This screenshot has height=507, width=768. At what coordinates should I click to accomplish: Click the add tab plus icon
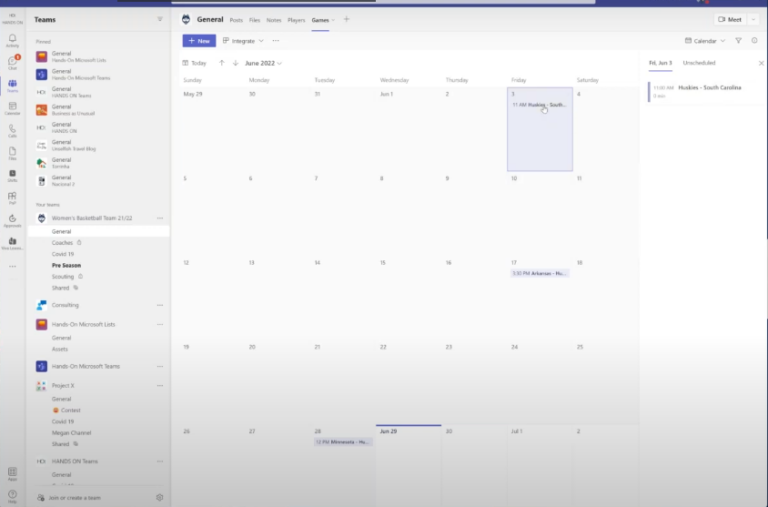[346, 20]
